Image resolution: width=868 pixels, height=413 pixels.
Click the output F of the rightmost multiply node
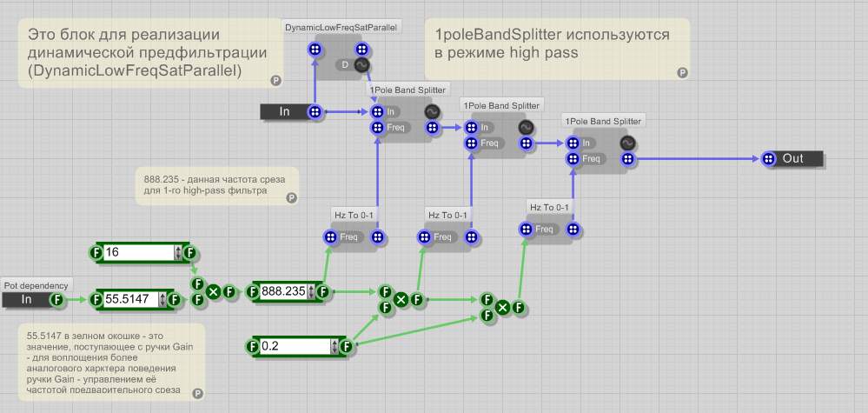(x=518, y=307)
